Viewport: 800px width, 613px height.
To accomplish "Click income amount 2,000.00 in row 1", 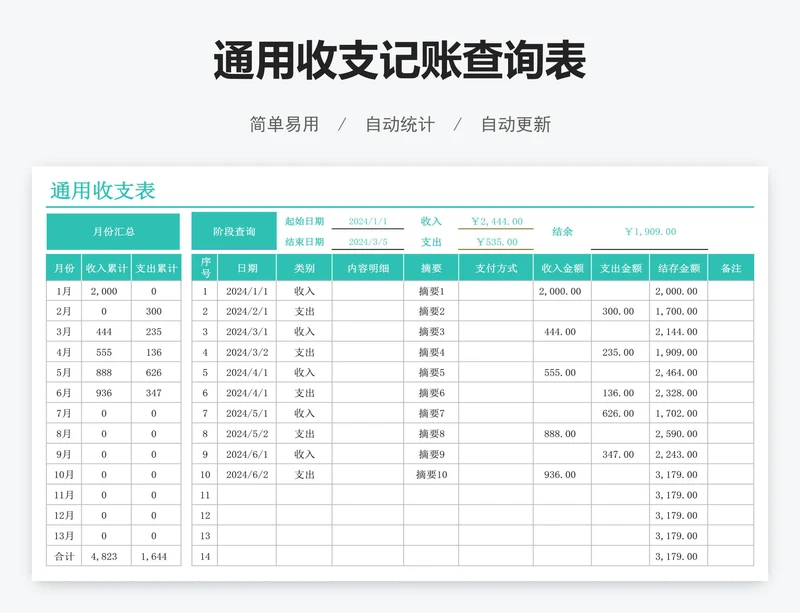I will coord(560,291).
